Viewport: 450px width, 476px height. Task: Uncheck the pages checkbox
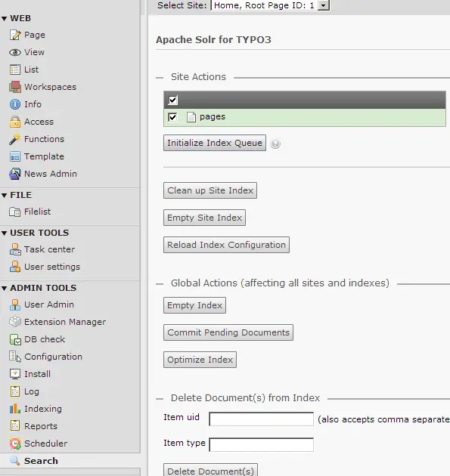(172, 117)
